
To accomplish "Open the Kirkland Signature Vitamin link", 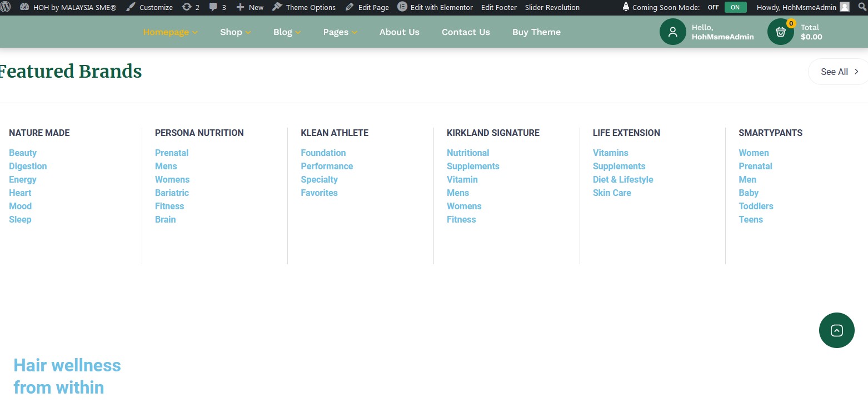I will click(x=462, y=179).
